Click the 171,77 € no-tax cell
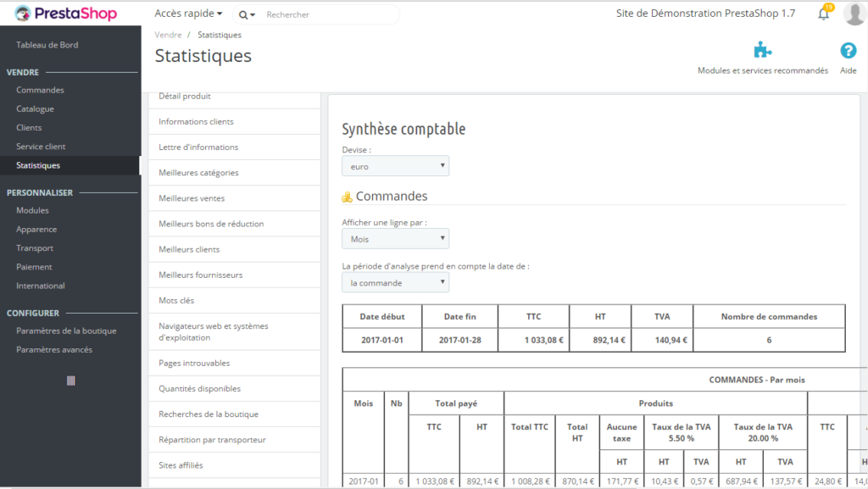 [621, 481]
